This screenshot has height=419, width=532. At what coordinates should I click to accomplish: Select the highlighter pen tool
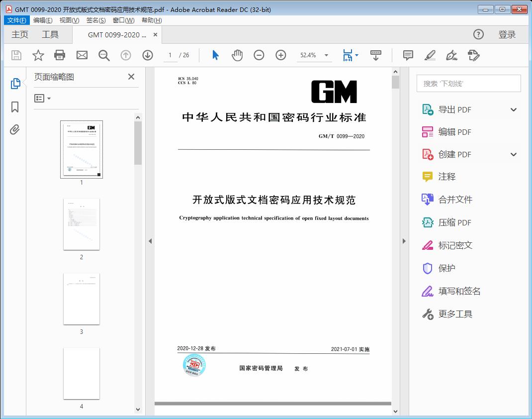[x=430, y=55]
